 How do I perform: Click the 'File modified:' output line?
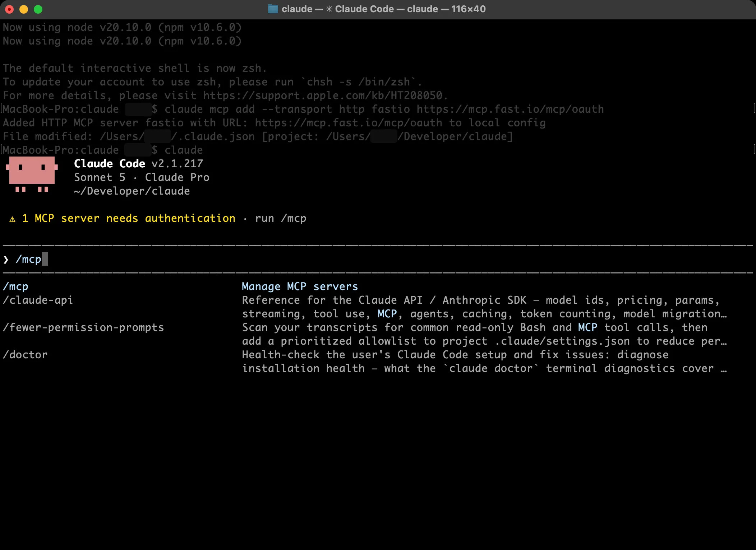[x=258, y=136]
